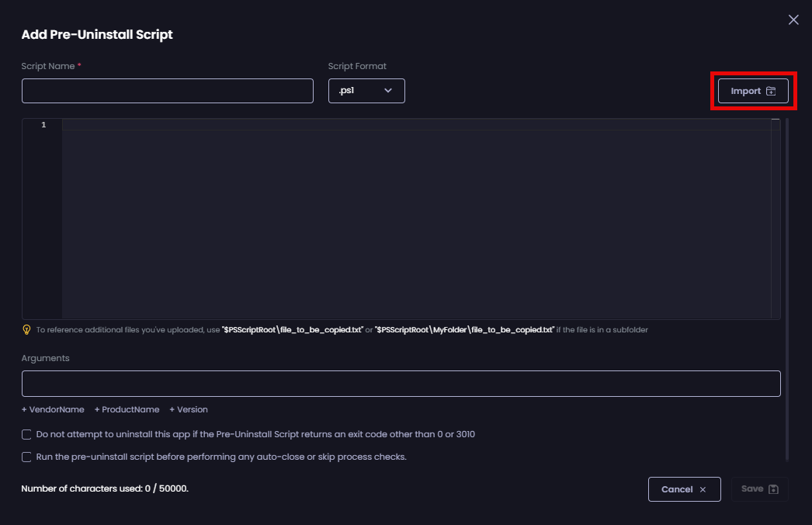Click the dialog close X in the corner
This screenshot has width=812, height=525.
tap(793, 19)
